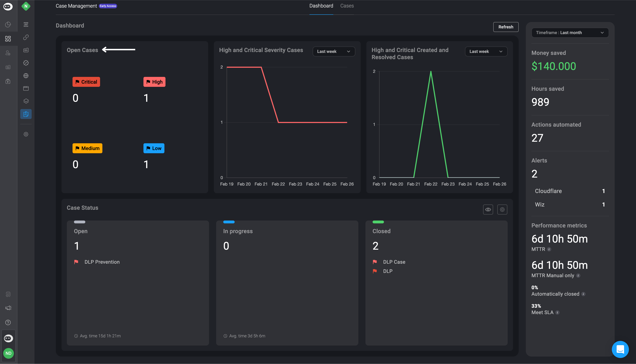Screen dimensions: 636x364
Task: Click Avg. time 15d 1h 21m text
Action: (100, 336)
